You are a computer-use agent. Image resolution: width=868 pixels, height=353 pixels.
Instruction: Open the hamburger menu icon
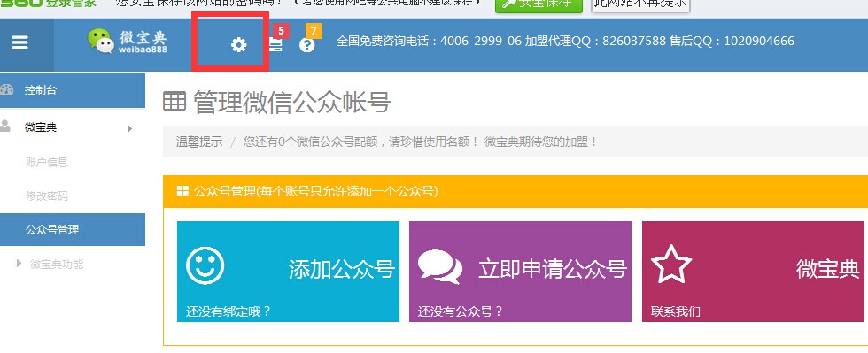click(19, 42)
